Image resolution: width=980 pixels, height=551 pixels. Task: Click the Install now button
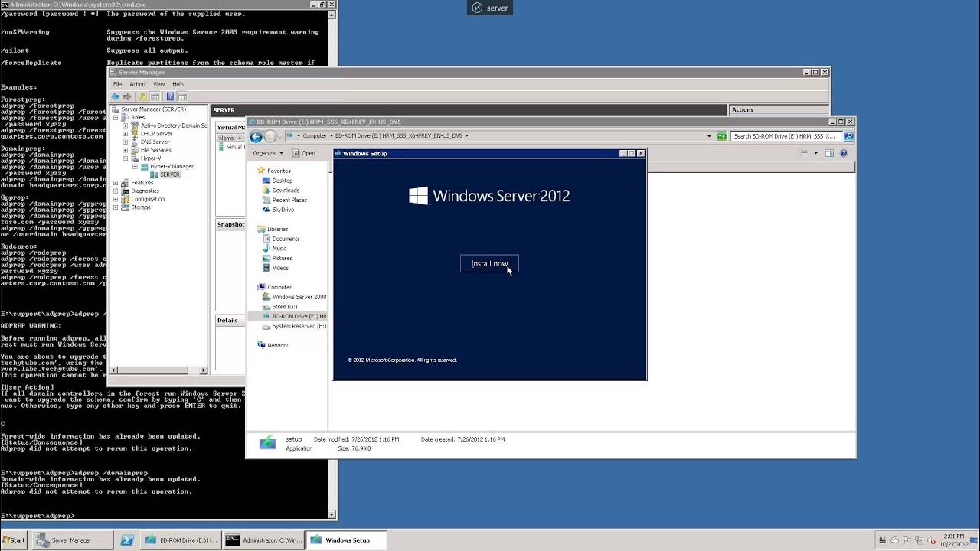(x=489, y=263)
